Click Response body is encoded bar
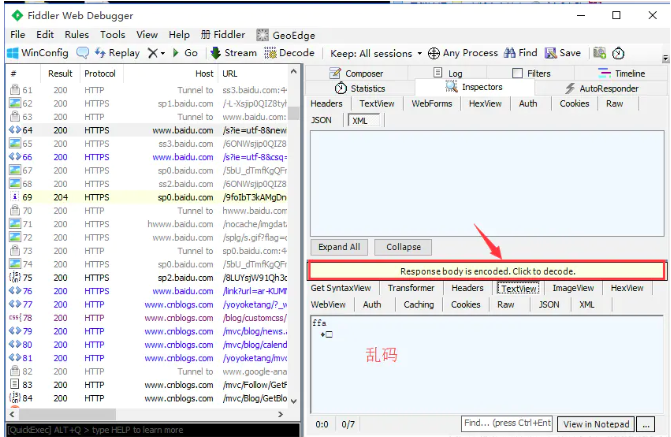The width and height of the screenshot is (671, 437). tap(487, 271)
